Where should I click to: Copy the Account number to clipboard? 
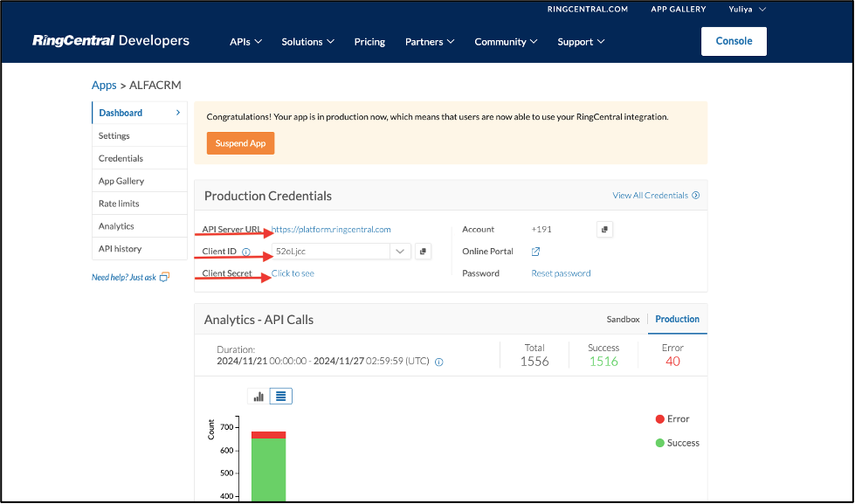coord(604,230)
